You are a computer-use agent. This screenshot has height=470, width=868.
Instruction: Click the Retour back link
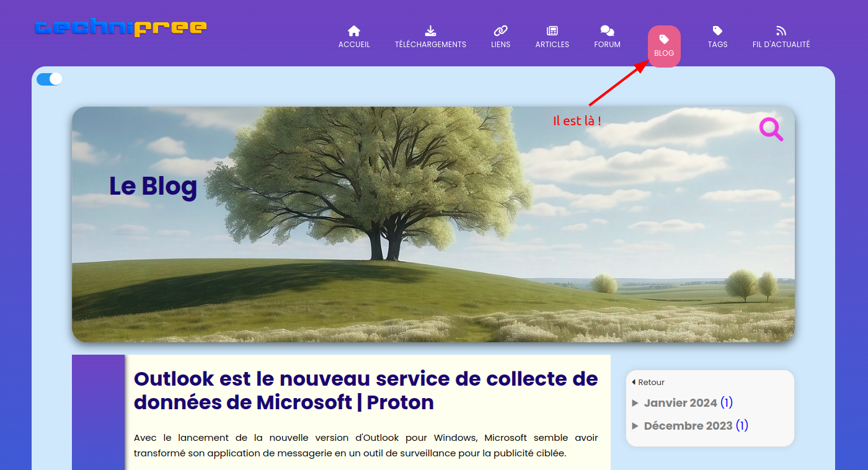[x=650, y=383]
